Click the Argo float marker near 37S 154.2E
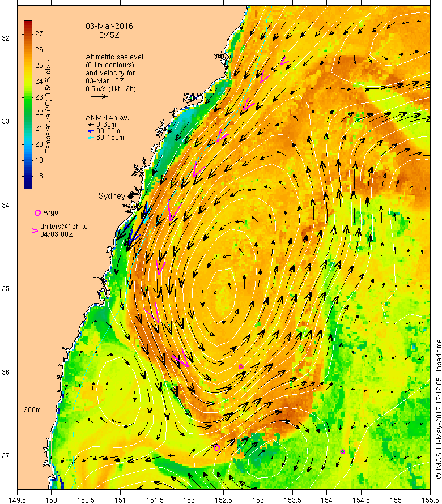Viewport: 442px width, 504px height. point(343,451)
